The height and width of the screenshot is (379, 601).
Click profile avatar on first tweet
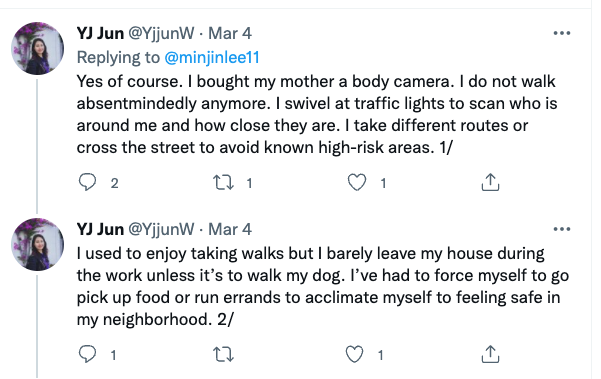38,48
